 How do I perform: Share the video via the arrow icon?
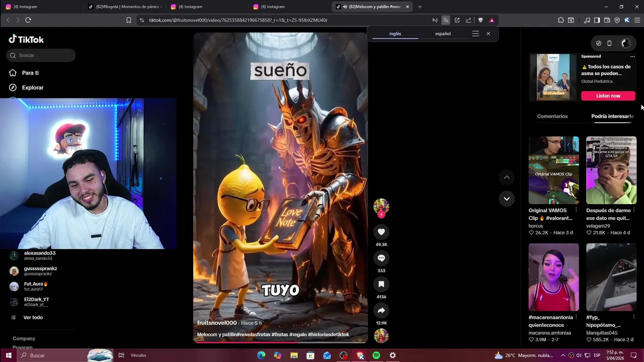coord(381,310)
